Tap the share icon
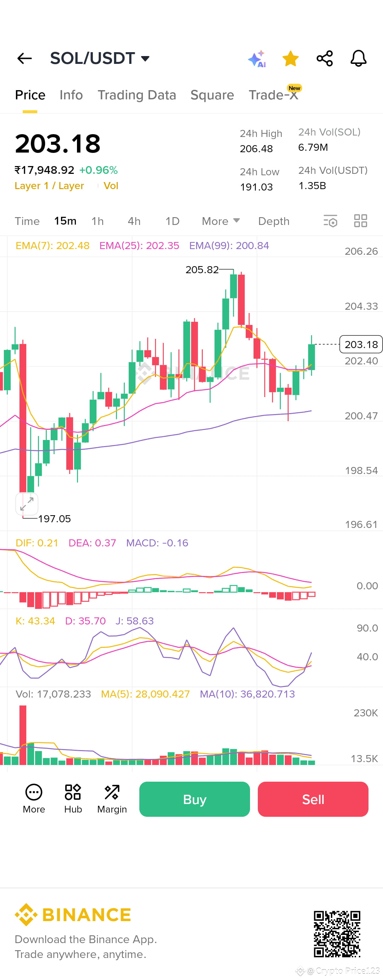The image size is (383, 980). click(324, 59)
